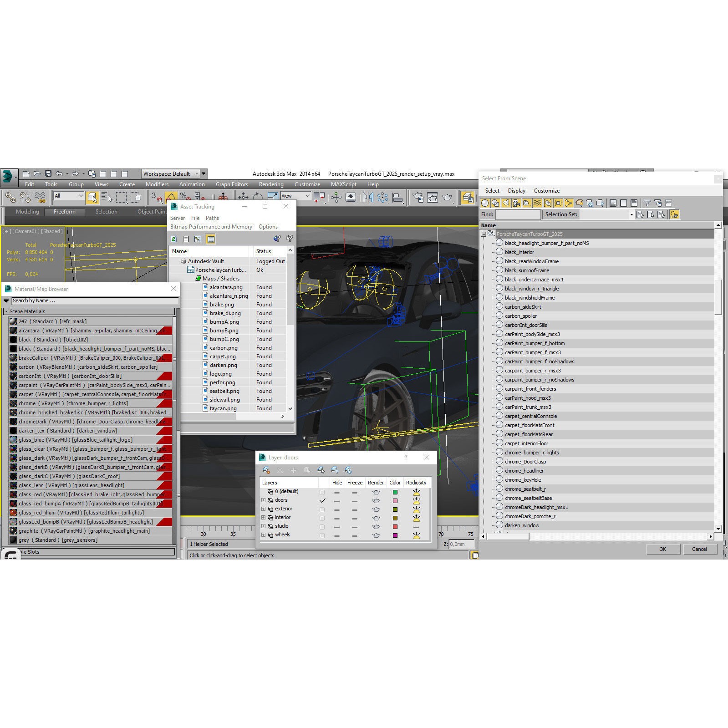Click the Select and Link tool
This screenshot has height=728, width=728.
[10, 197]
